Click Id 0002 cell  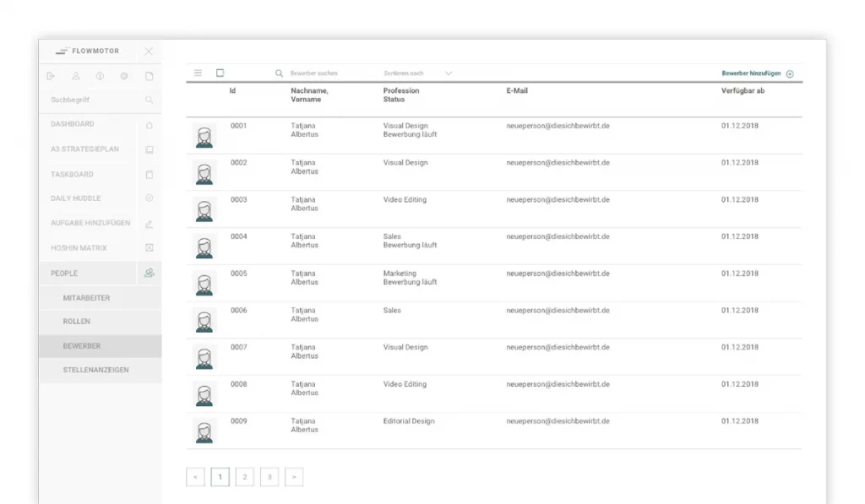pyautogui.click(x=239, y=163)
